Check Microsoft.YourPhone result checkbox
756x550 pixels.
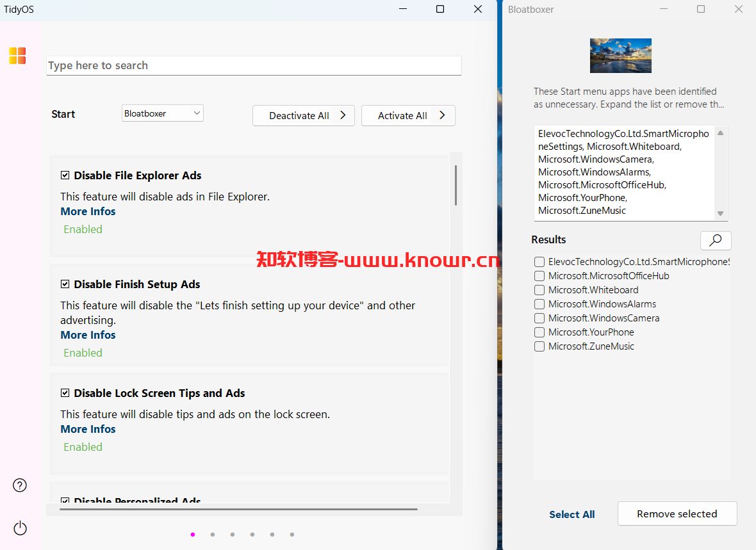pyautogui.click(x=539, y=332)
